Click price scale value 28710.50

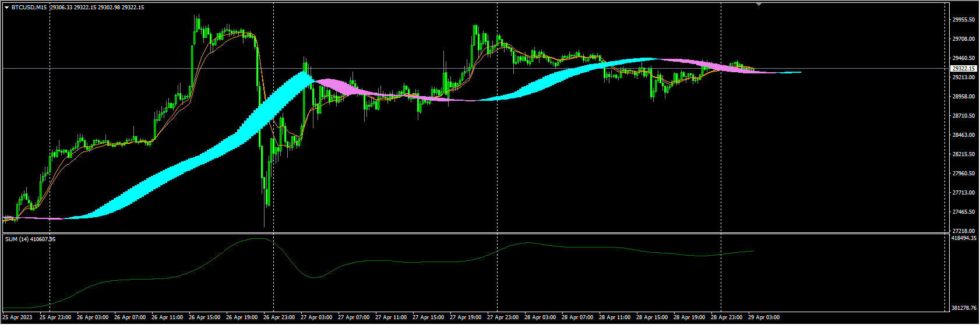(964, 115)
